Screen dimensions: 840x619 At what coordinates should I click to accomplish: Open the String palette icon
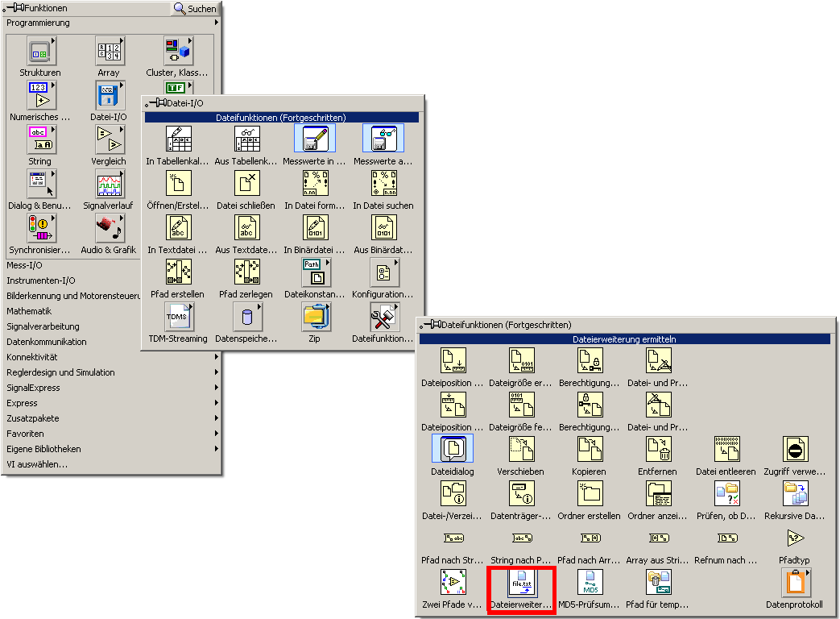41,140
